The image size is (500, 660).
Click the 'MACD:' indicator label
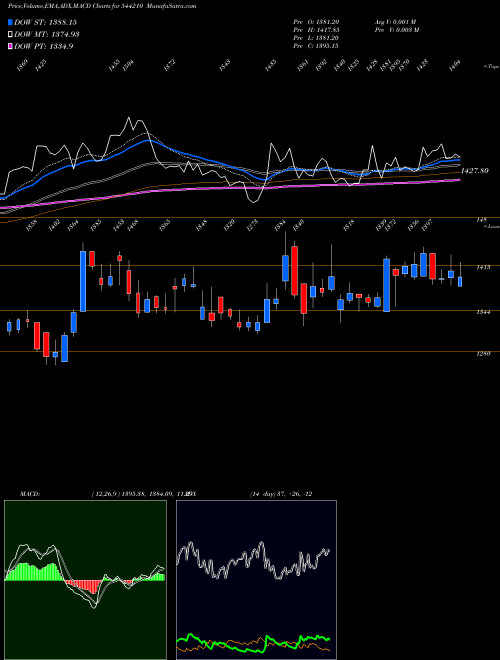[x=29, y=494]
